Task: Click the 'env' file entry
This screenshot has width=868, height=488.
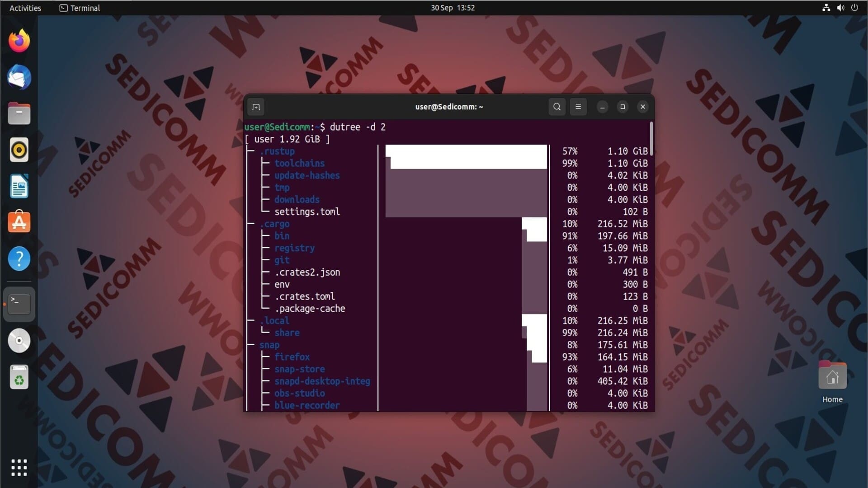Action: pyautogui.click(x=282, y=285)
